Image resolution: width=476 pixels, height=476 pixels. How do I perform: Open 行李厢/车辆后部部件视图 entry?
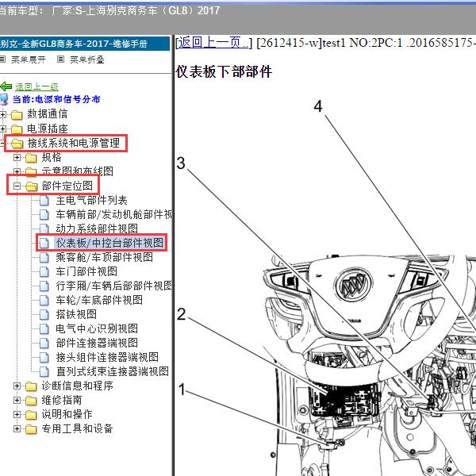point(113,286)
